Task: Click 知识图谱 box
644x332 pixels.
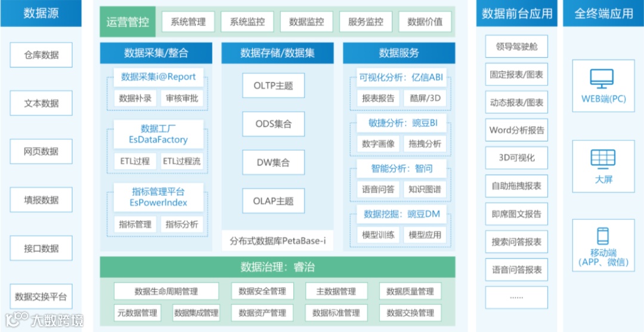Action: [x=425, y=190]
